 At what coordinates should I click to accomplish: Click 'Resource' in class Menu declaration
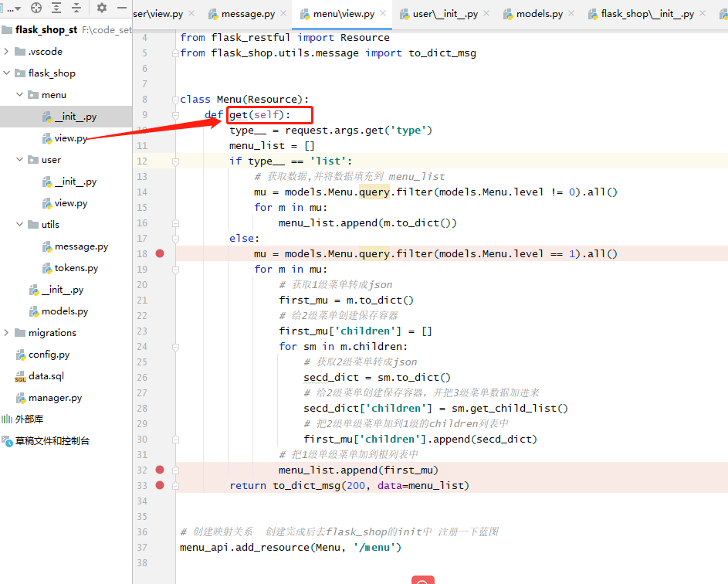pyautogui.click(x=272, y=100)
